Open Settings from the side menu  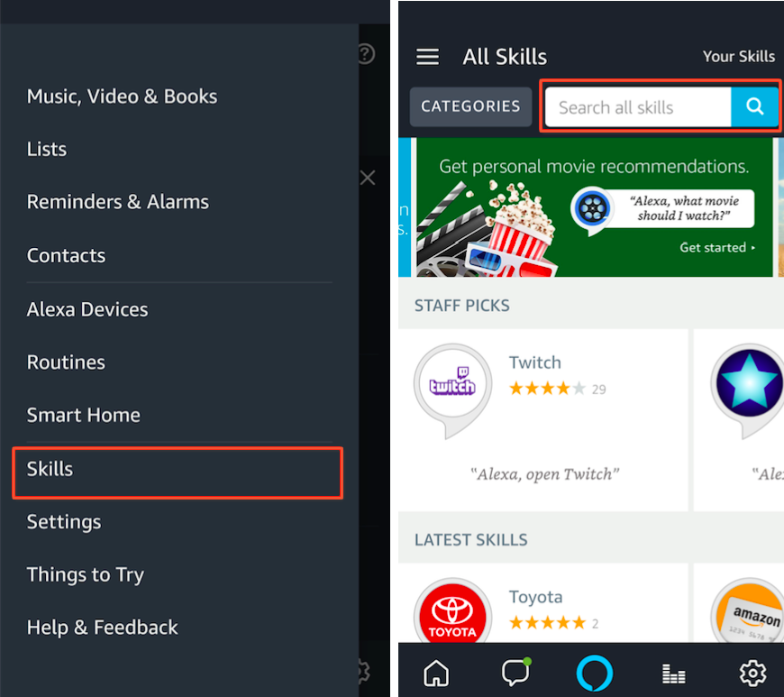click(x=64, y=522)
